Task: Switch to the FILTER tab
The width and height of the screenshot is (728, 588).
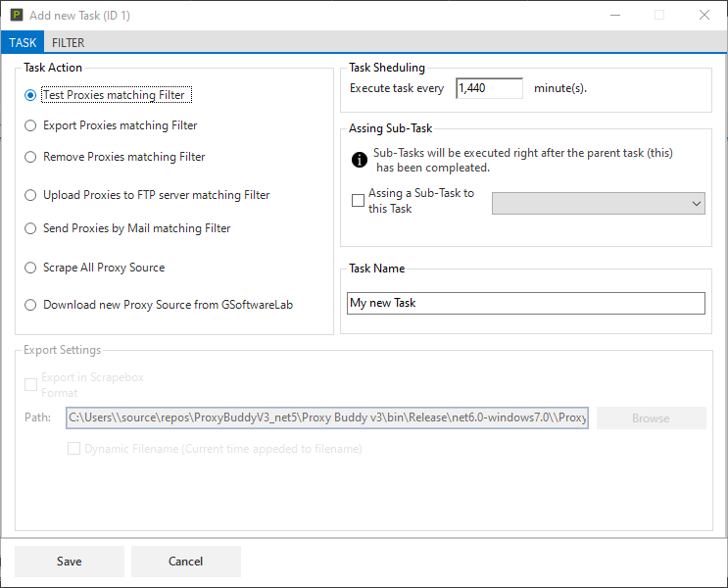Action: click(68, 43)
